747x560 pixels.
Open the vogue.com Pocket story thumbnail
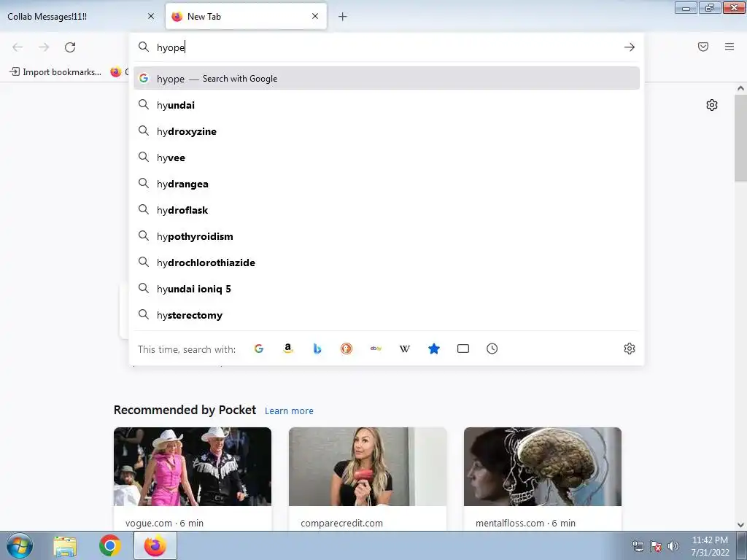[x=193, y=466]
